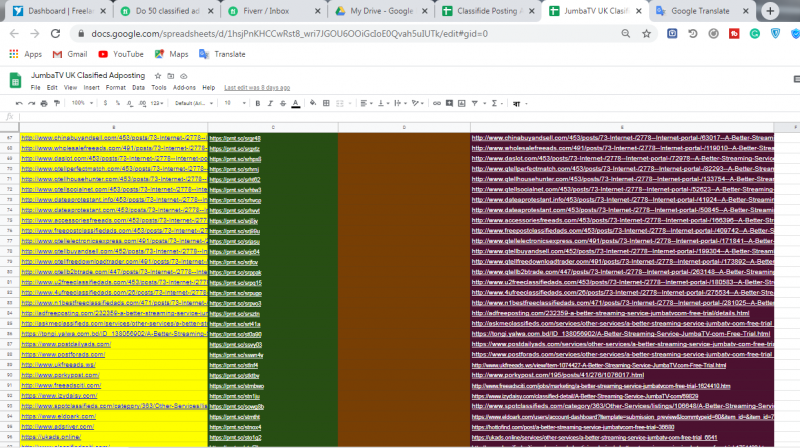
Task: Expand text wrapping options
Action: point(401,104)
